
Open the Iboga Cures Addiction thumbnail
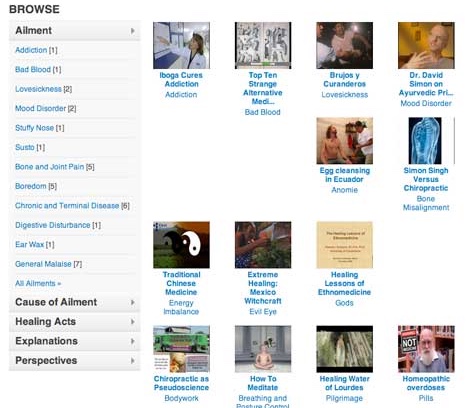click(181, 45)
